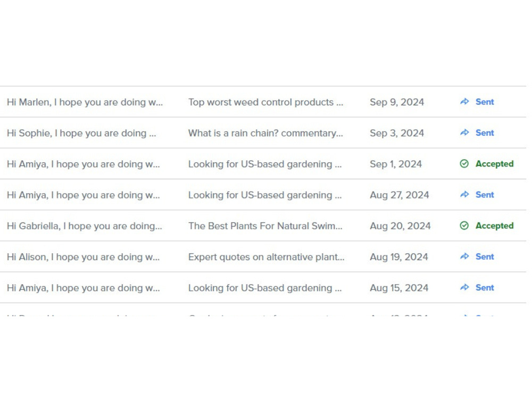
Task: Click the Sent arrow icon for Sep 9, 2024
Action: point(464,102)
